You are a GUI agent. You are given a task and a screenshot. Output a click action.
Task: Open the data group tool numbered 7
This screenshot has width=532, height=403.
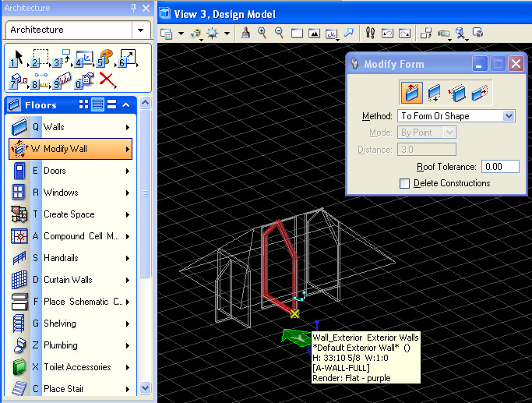18,80
